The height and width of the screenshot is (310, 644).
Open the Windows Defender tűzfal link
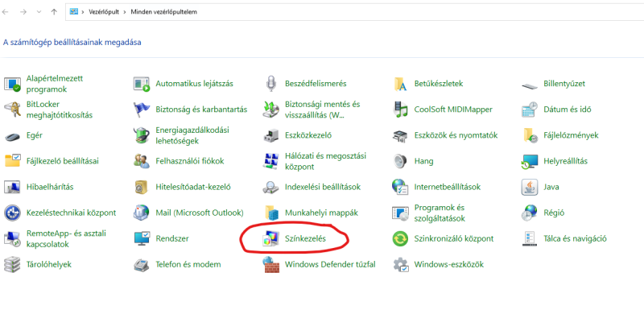tap(330, 264)
